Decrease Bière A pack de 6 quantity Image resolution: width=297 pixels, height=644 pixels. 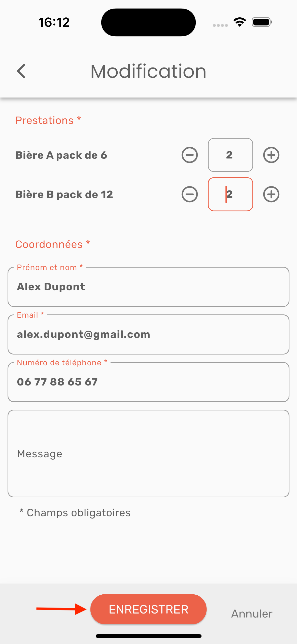pos(190,155)
